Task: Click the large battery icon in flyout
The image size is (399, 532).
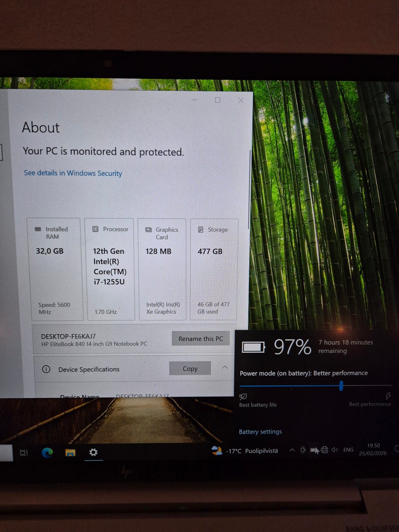Action: [x=253, y=347]
